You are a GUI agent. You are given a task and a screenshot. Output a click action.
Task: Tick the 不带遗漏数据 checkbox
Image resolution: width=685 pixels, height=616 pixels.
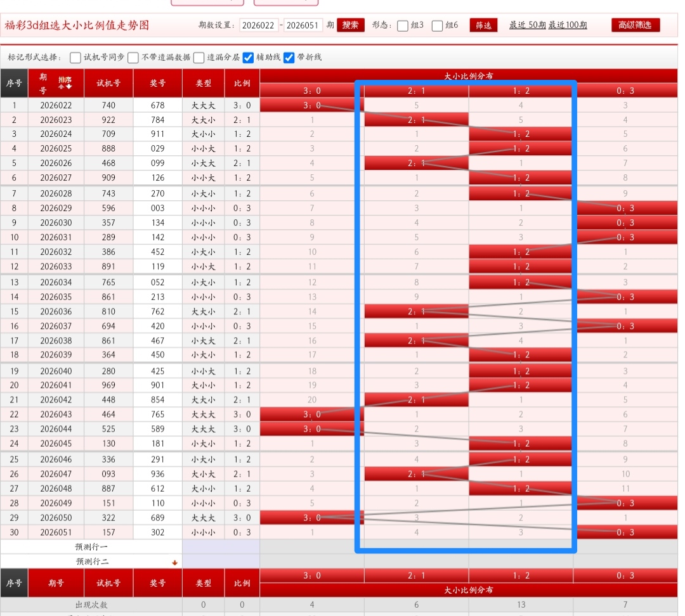point(133,58)
